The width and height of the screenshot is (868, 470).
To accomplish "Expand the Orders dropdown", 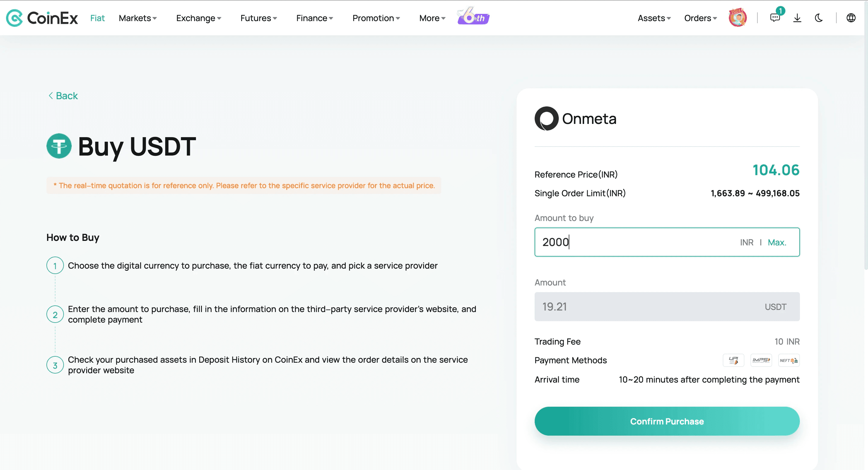I will (700, 18).
